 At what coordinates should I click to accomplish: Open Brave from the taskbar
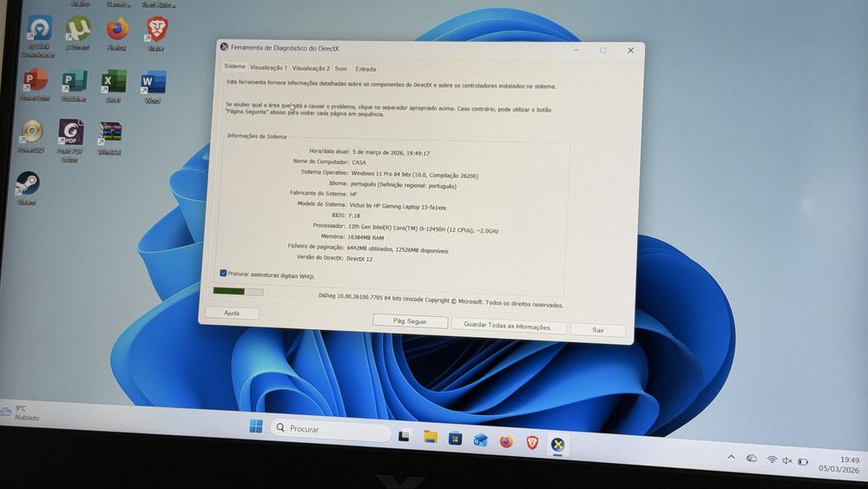click(x=532, y=442)
